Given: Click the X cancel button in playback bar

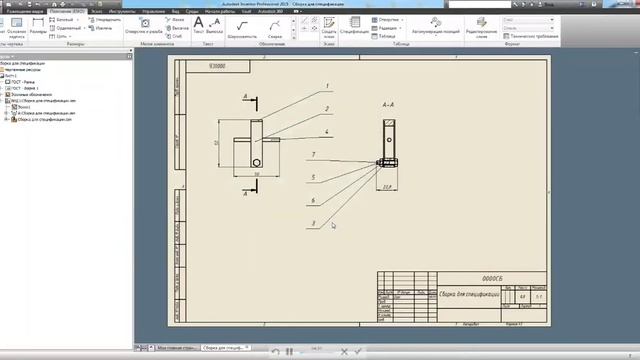Looking at the screenshot, I should pyautogui.click(x=344, y=351).
